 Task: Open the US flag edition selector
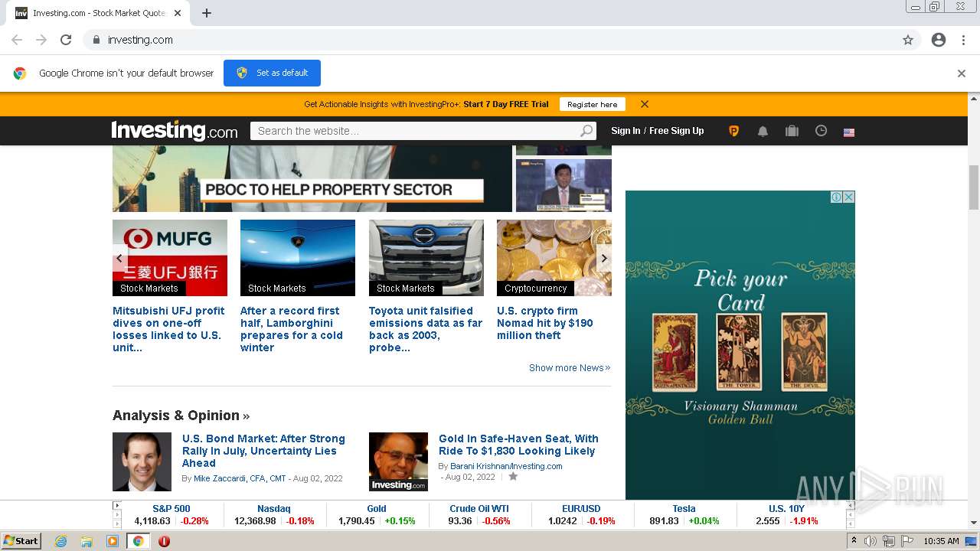pyautogui.click(x=849, y=132)
